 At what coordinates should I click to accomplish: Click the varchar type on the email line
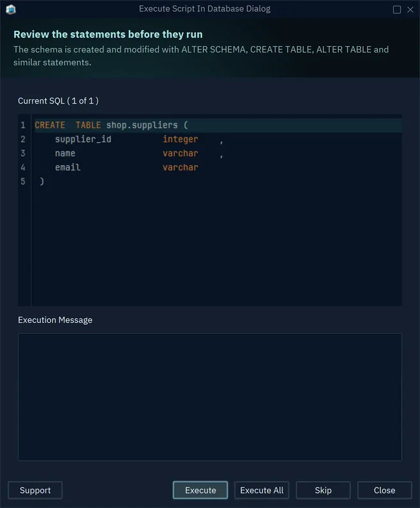click(181, 167)
